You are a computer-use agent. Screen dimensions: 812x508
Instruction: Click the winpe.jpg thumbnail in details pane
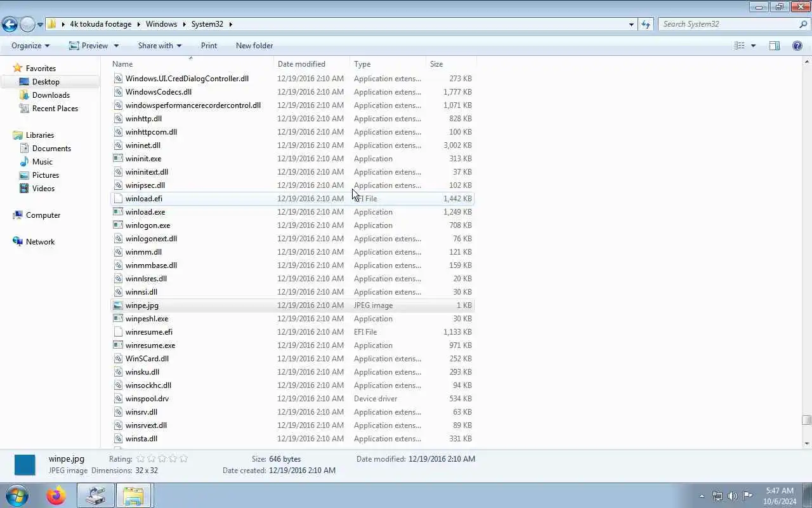click(25, 465)
